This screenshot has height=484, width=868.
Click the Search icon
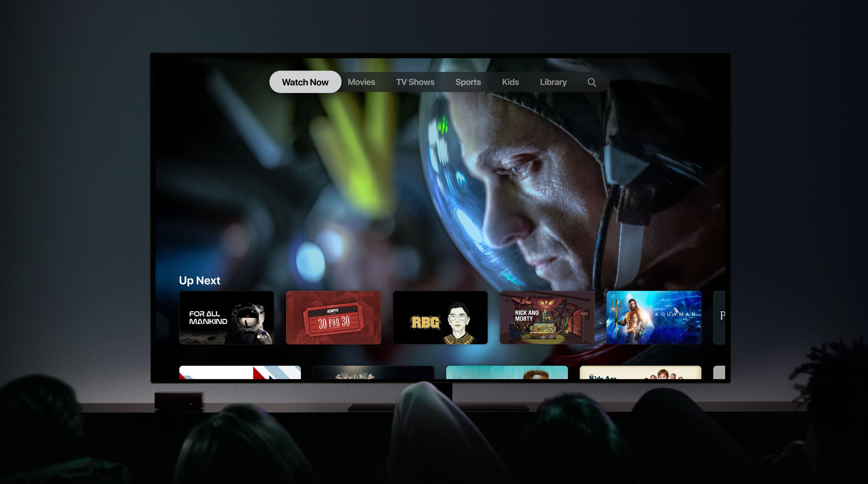[592, 82]
